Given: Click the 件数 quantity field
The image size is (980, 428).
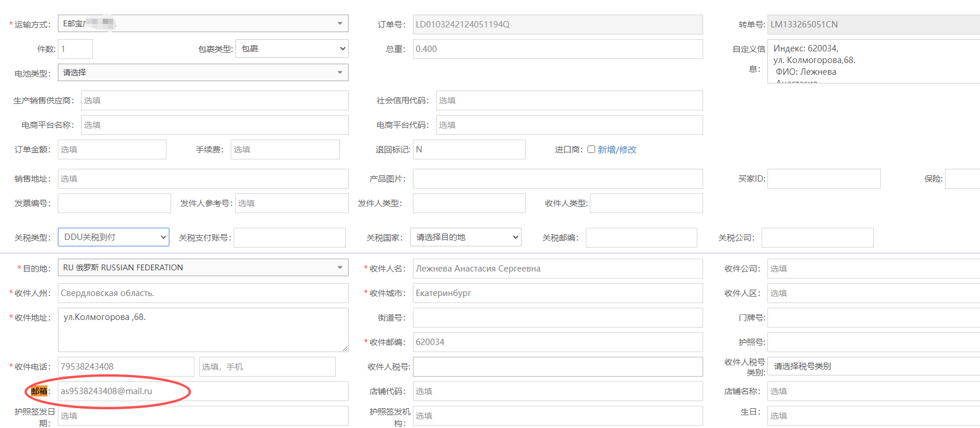Looking at the screenshot, I should 75,49.
